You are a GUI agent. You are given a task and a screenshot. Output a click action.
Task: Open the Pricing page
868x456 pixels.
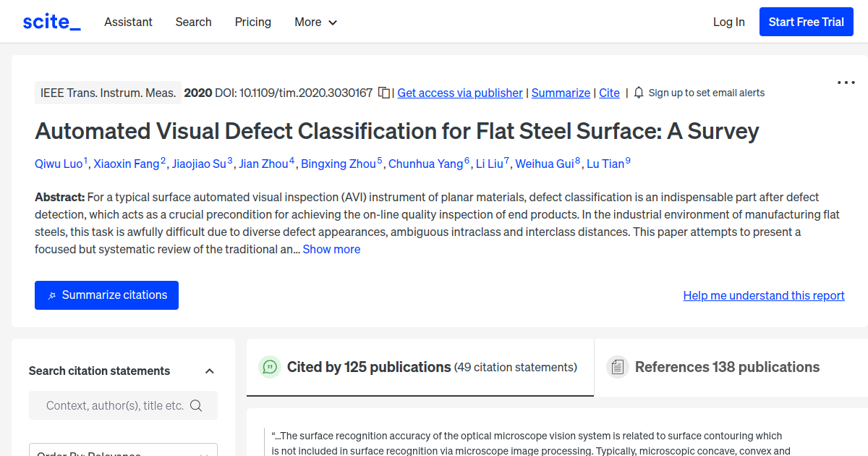coord(252,22)
